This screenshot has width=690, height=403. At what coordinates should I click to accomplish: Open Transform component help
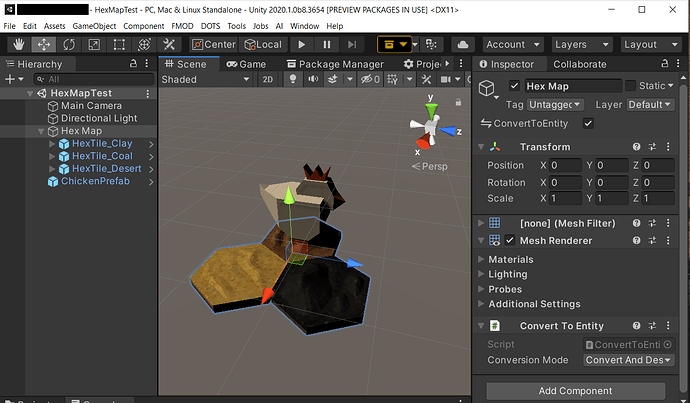pos(636,147)
